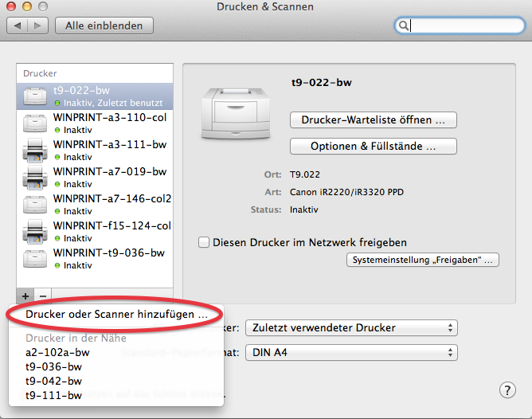Click the minus button to remove printer
The width and height of the screenshot is (532, 419).
[44, 296]
